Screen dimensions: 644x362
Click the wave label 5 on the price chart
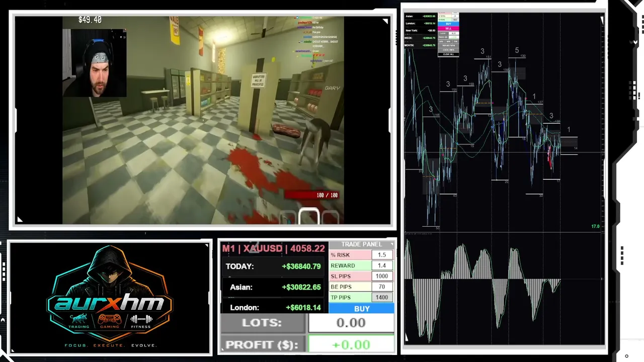coord(517,50)
